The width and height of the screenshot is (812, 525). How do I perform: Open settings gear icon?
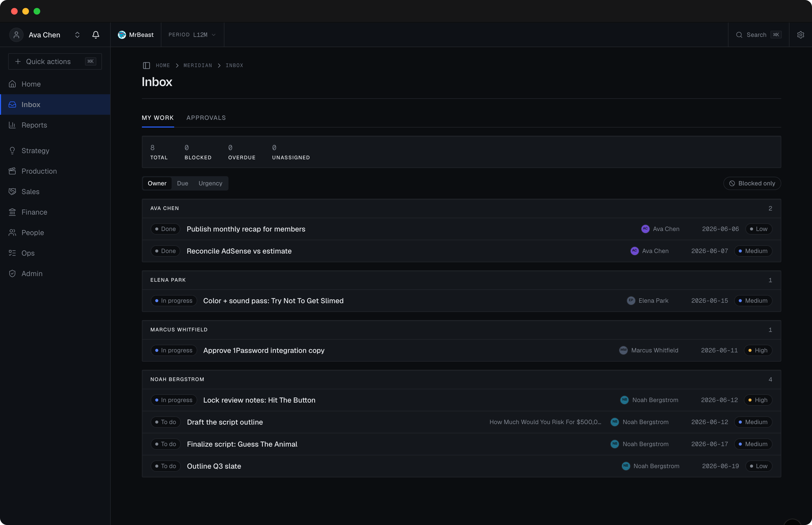800,35
